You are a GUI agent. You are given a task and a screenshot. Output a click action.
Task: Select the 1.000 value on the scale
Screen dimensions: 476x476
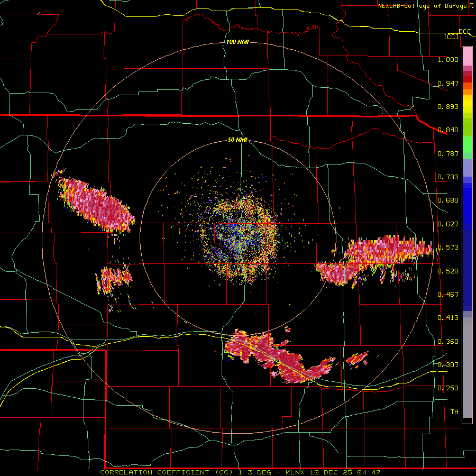(x=448, y=59)
